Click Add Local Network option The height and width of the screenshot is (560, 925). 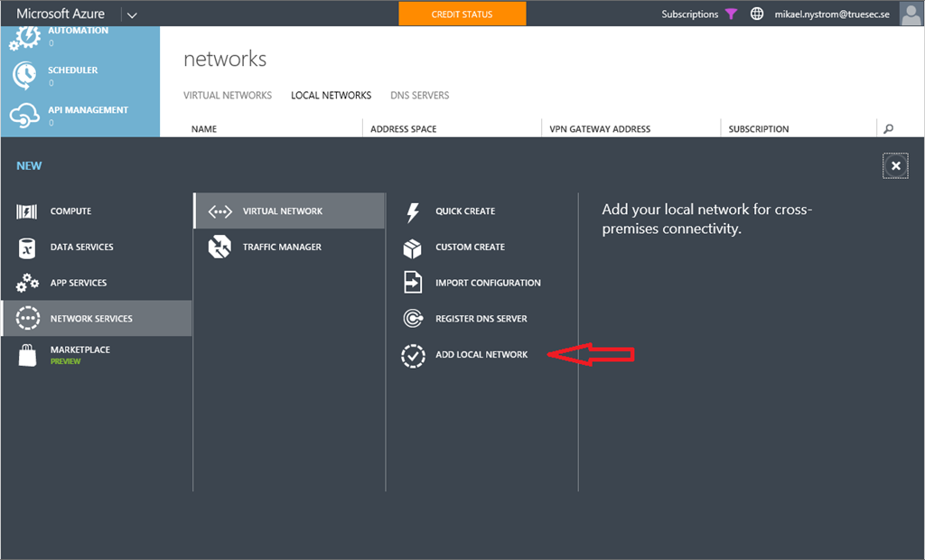click(x=481, y=355)
